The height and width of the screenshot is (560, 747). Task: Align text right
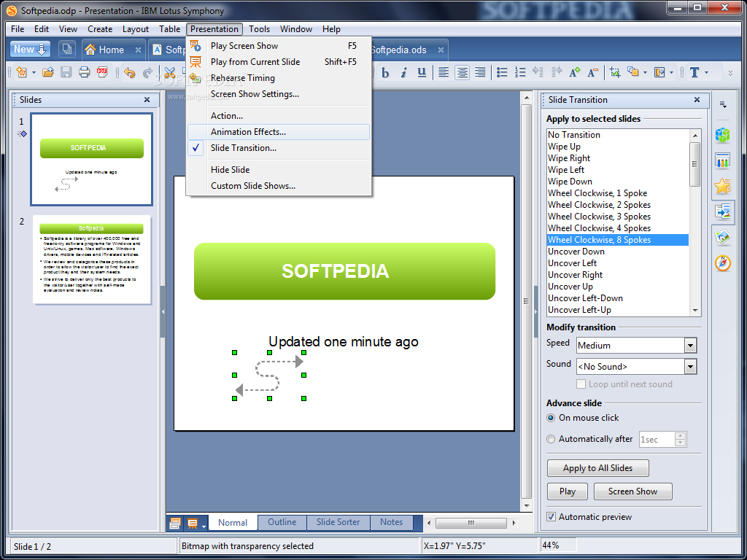[x=480, y=72]
